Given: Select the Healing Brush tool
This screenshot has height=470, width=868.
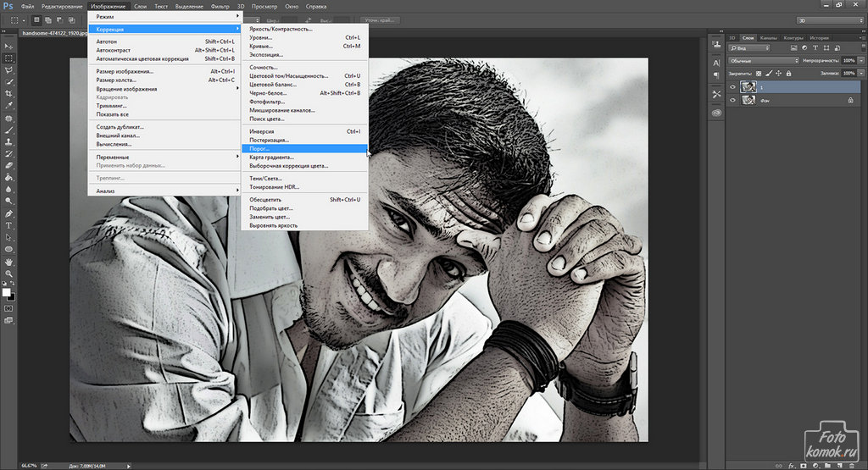Looking at the screenshot, I should [8, 119].
